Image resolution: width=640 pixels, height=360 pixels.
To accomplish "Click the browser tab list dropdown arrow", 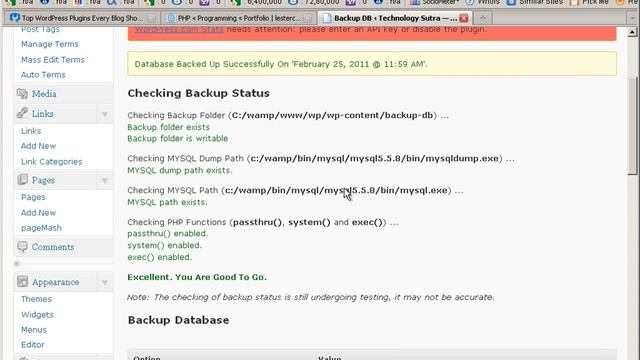I will [x=633, y=18].
